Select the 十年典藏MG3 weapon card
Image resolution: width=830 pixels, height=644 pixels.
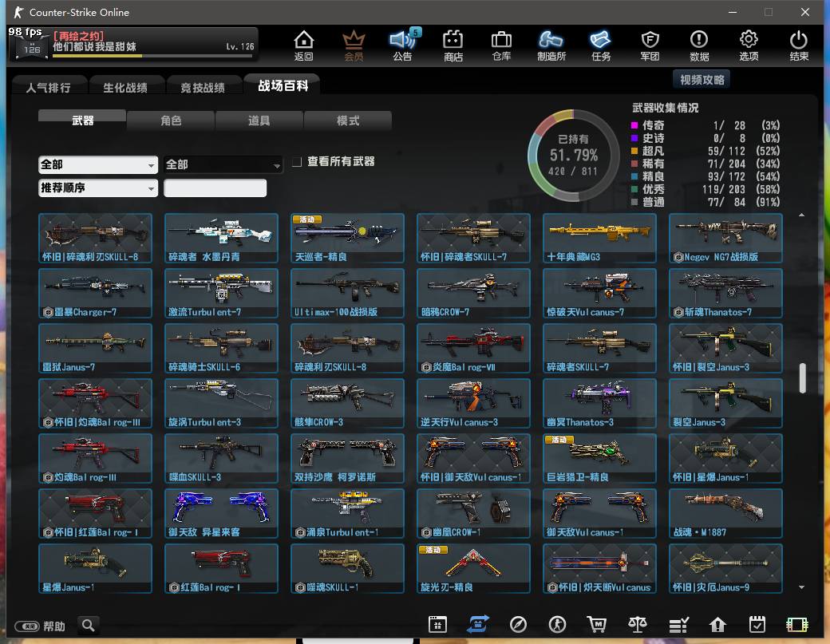(599, 238)
